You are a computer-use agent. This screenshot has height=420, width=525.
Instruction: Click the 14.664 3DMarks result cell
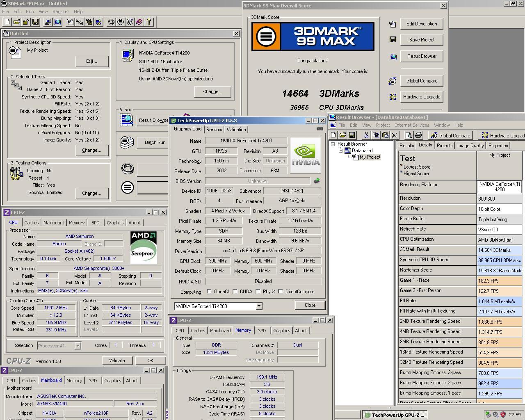pyautogui.click(x=500, y=250)
